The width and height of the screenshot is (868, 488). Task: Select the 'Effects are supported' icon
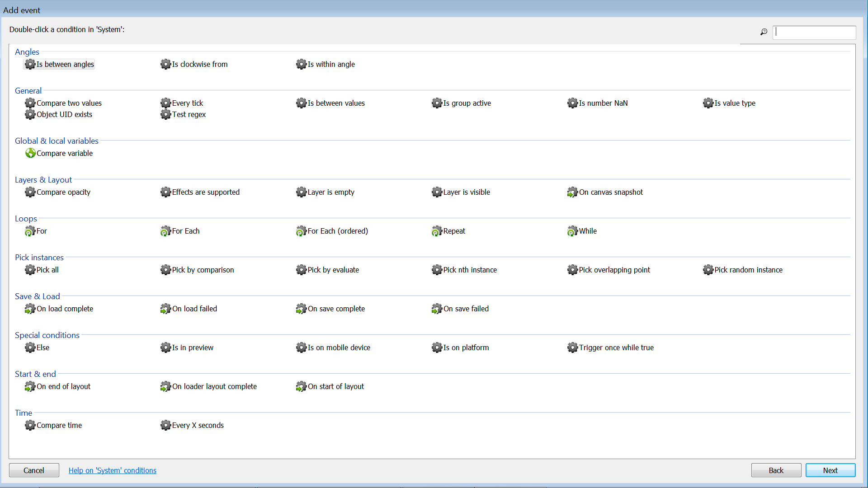point(165,192)
